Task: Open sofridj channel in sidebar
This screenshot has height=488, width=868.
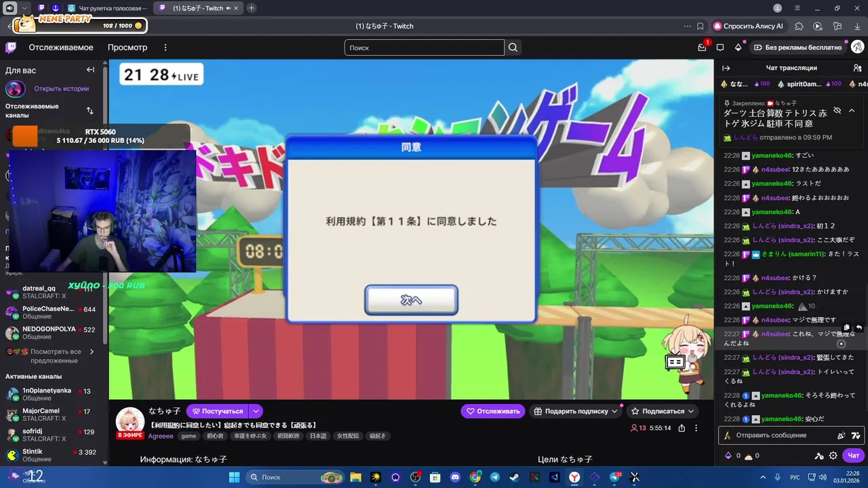Action: coord(52,435)
